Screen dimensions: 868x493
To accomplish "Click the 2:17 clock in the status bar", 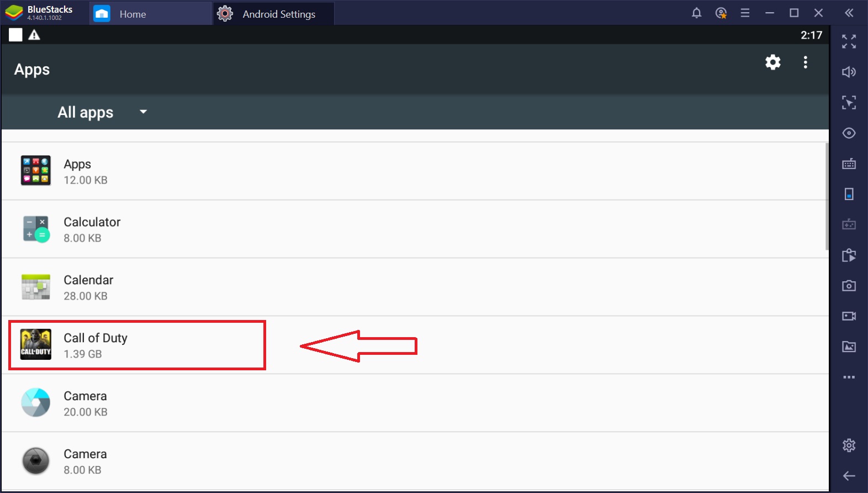I will 811,35.
